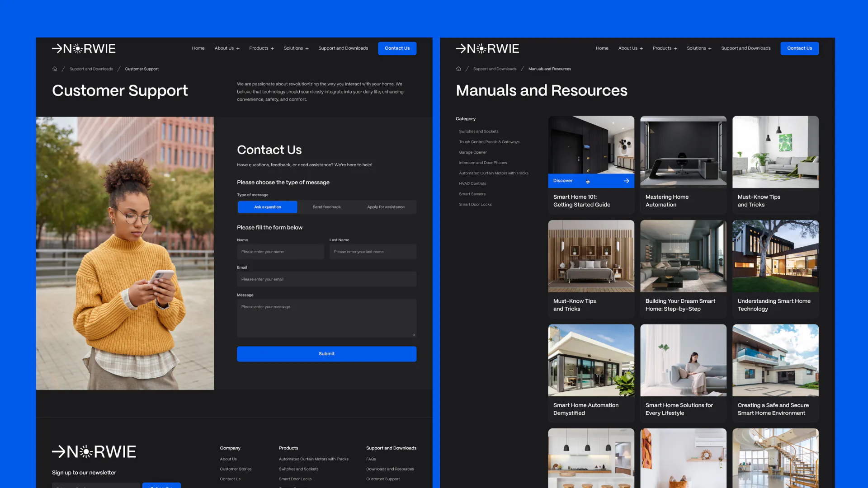868x488 pixels.
Task: Focus the Message text area
Action: [x=326, y=318]
